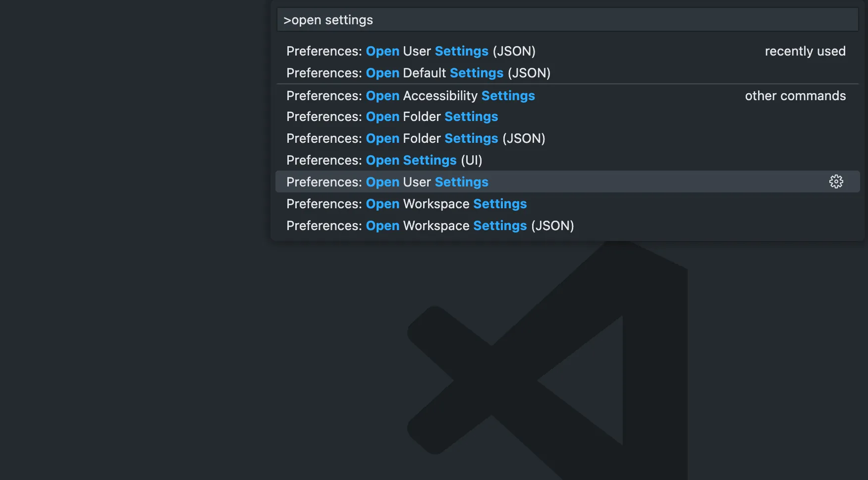Click the 'Preferences:' prefix of Folder Settings (JSON)
This screenshot has height=480, width=868.
[x=324, y=138]
